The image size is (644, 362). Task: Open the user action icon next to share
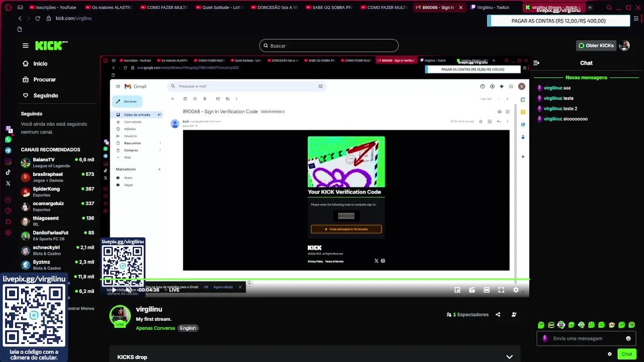[x=514, y=315]
